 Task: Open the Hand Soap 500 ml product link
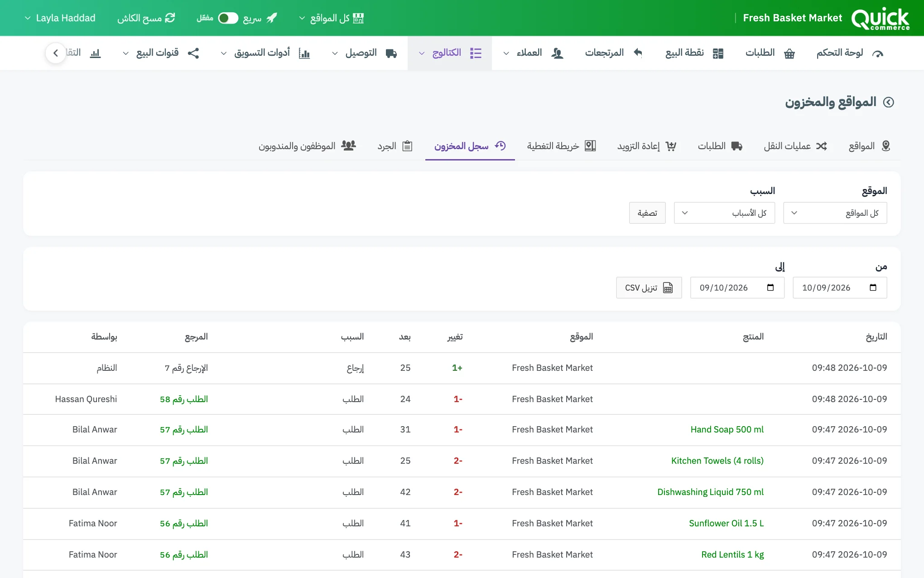(727, 429)
